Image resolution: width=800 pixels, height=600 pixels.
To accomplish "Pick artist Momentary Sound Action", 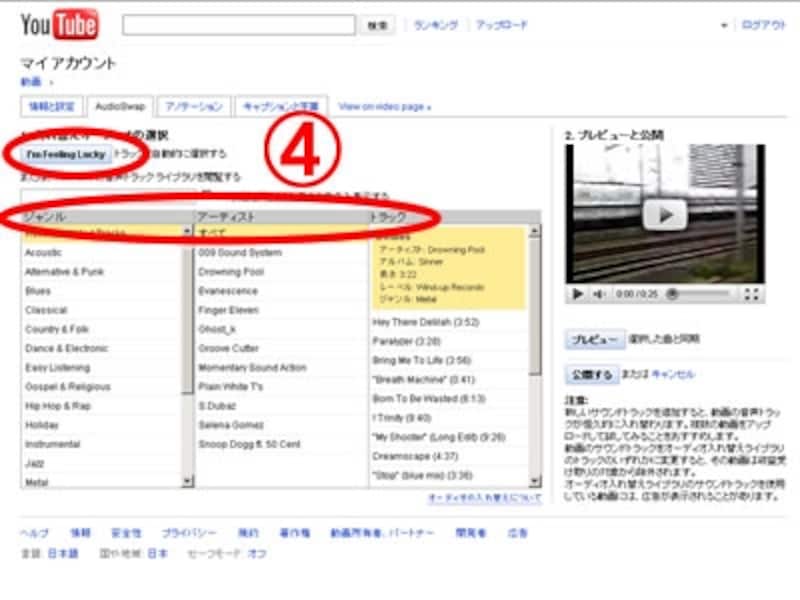I will coord(253,367).
